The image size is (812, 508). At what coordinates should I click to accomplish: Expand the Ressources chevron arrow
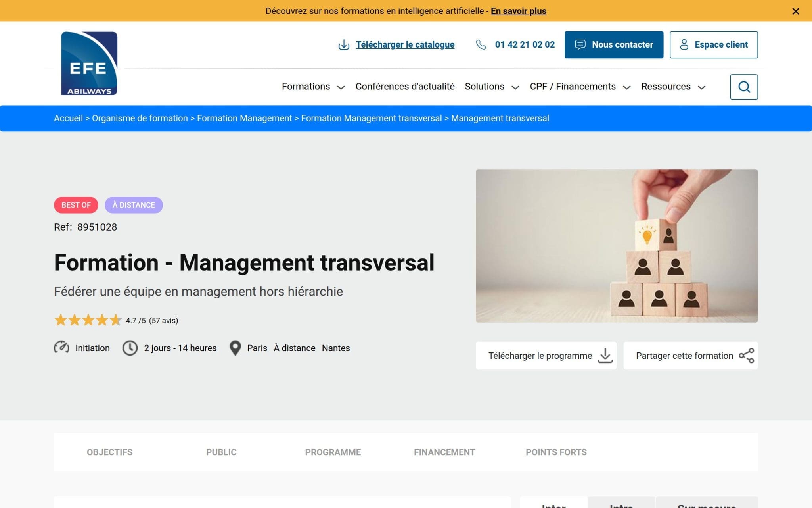click(701, 87)
